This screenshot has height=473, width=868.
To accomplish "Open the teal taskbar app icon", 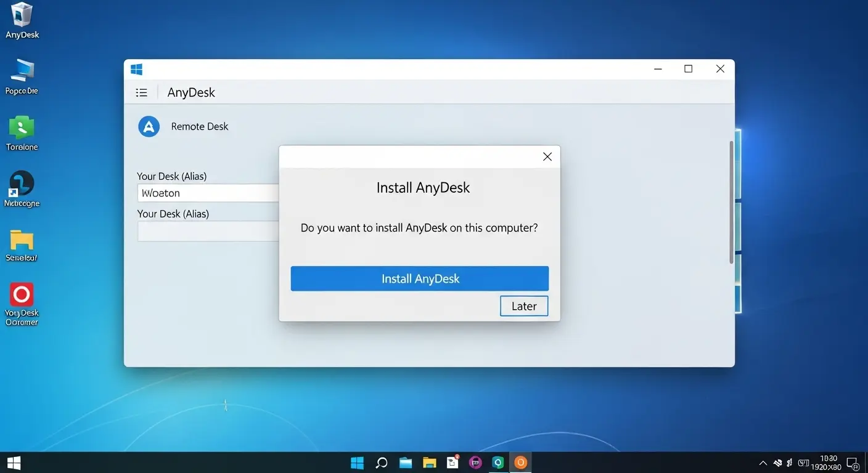I will tap(498, 463).
